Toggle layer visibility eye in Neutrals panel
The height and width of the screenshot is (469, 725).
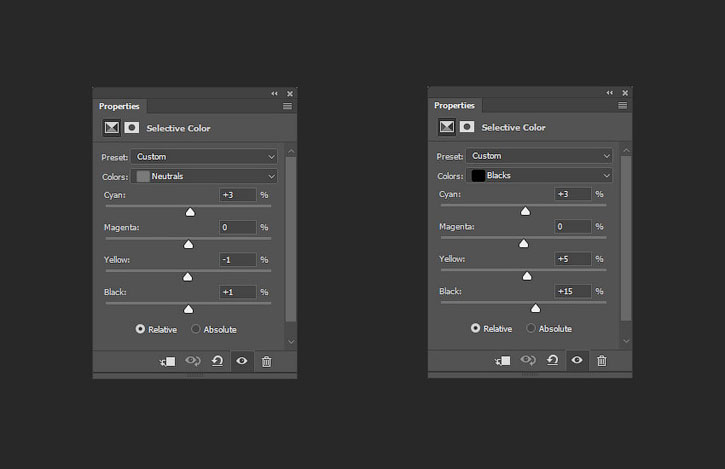[x=241, y=361]
